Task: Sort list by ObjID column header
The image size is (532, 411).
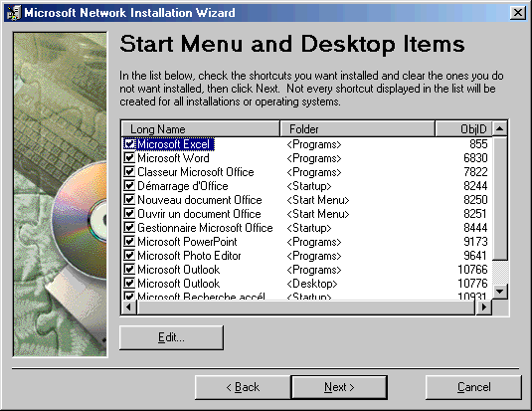Action: point(463,129)
